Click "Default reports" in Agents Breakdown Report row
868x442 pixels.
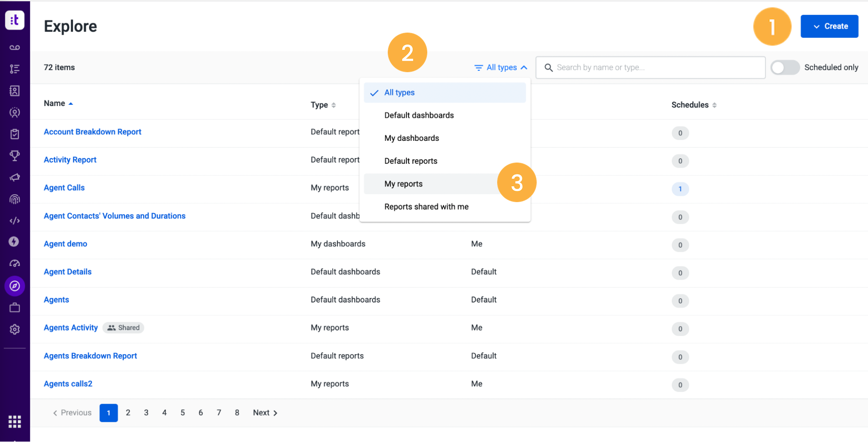[337, 356]
